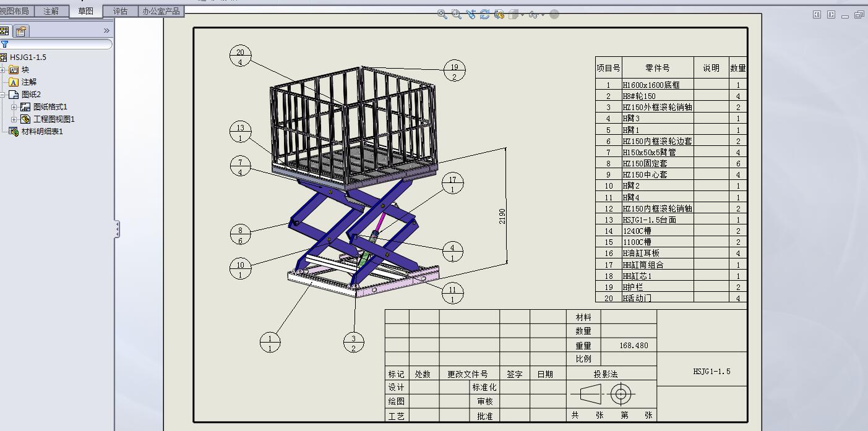Viewport: 868px width, 431px height.
Task: Open the PropertyManager tab icon
Action: (21, 30)
